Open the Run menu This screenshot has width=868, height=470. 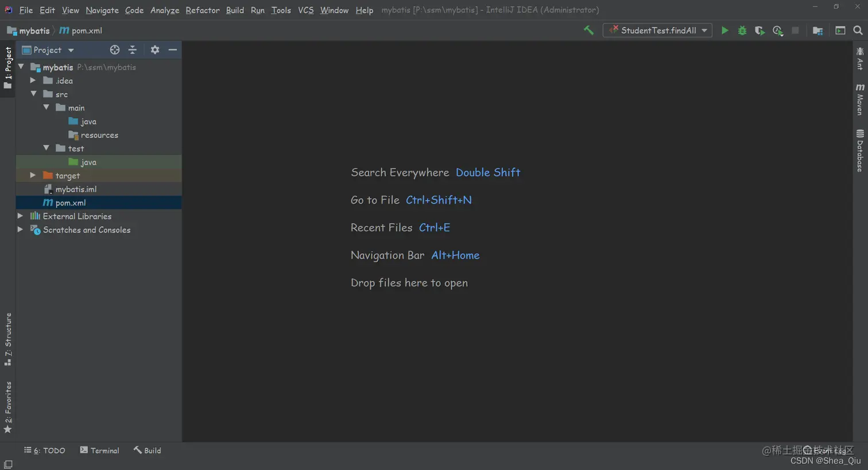(x=258, y=10)
